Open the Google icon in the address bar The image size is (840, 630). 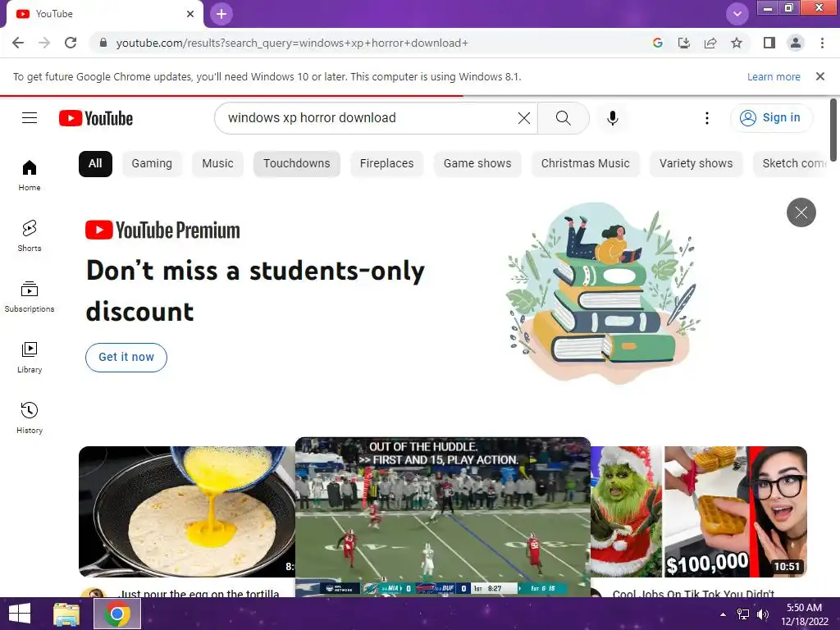pyautogui.click(x=657, y=43)
